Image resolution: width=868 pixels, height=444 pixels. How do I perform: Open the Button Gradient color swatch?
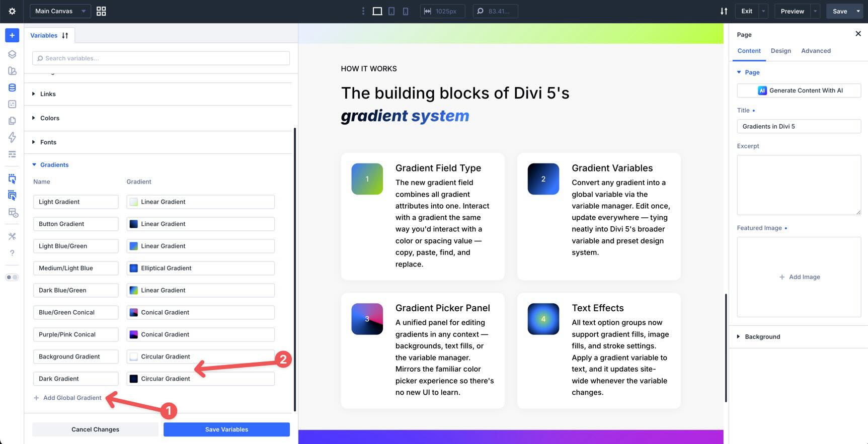coord(133,224)
